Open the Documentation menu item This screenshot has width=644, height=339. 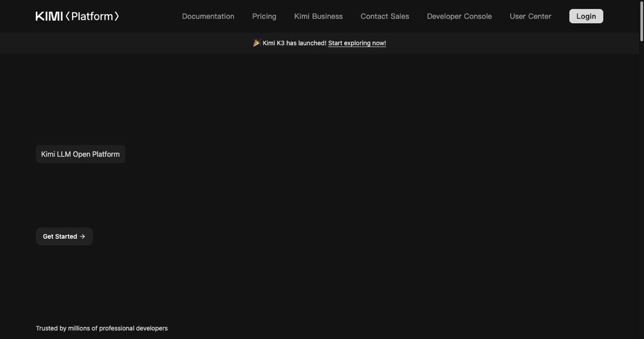click(x=208, y=16)
